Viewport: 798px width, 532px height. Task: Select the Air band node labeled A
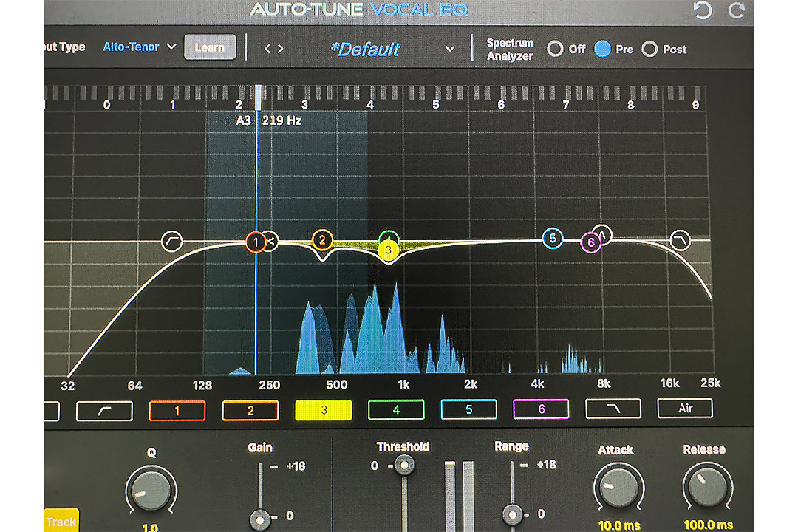tap(603, 233)
